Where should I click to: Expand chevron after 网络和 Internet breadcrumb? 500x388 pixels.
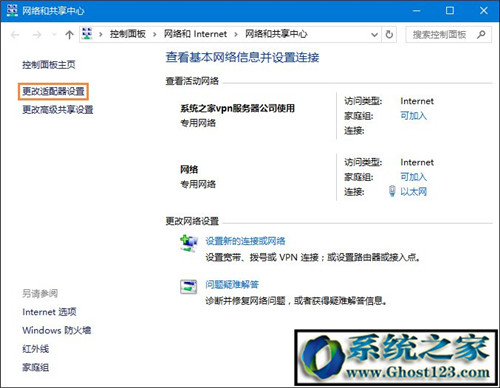[x=236, y=34]
